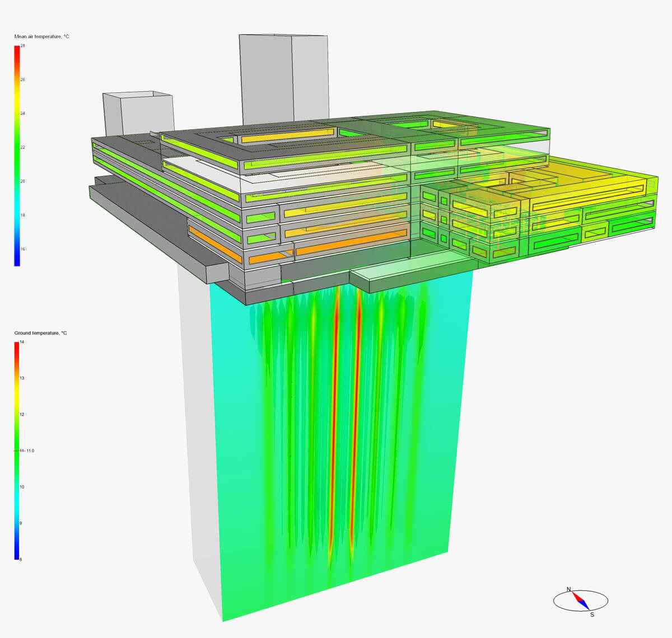Image resolution: width=672 pixels, height=638 pixels.
Task: Click the S label on the compass
Action: click(592, 614)
